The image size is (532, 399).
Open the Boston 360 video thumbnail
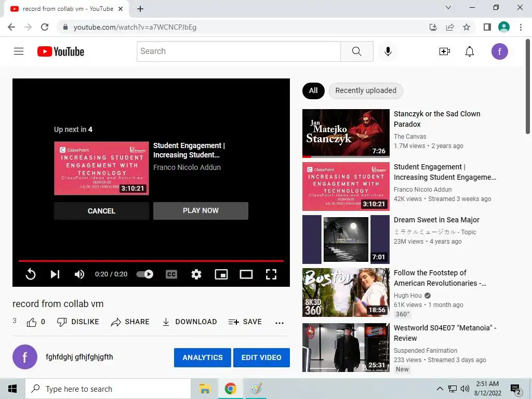coord(345,292)
